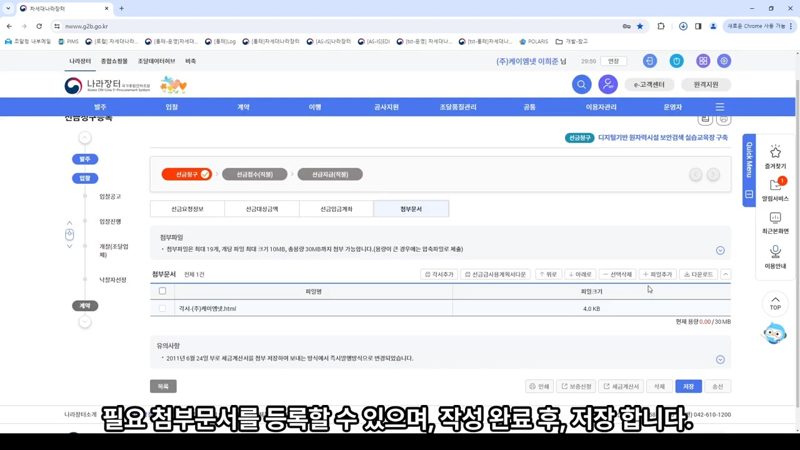800x450 pixels.
Task: Open the 발주 main menu
Action: point(100,107)
